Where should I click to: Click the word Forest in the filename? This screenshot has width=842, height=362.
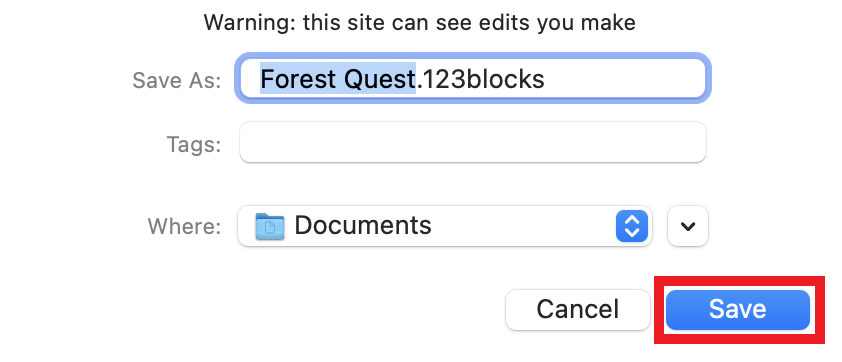(298, 79)
